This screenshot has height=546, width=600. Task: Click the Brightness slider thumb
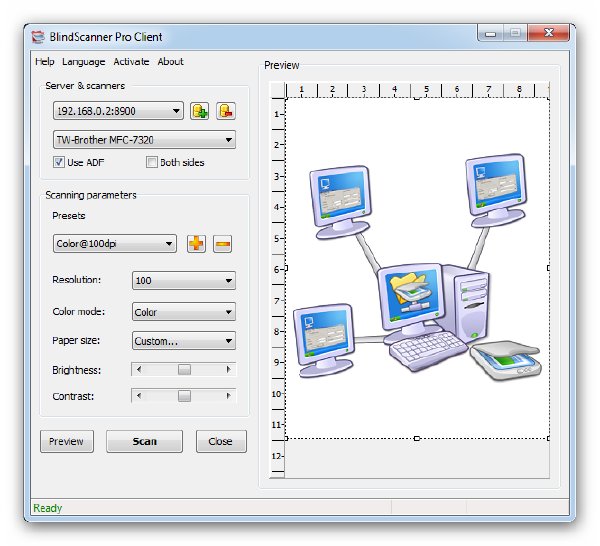(184, 370)
